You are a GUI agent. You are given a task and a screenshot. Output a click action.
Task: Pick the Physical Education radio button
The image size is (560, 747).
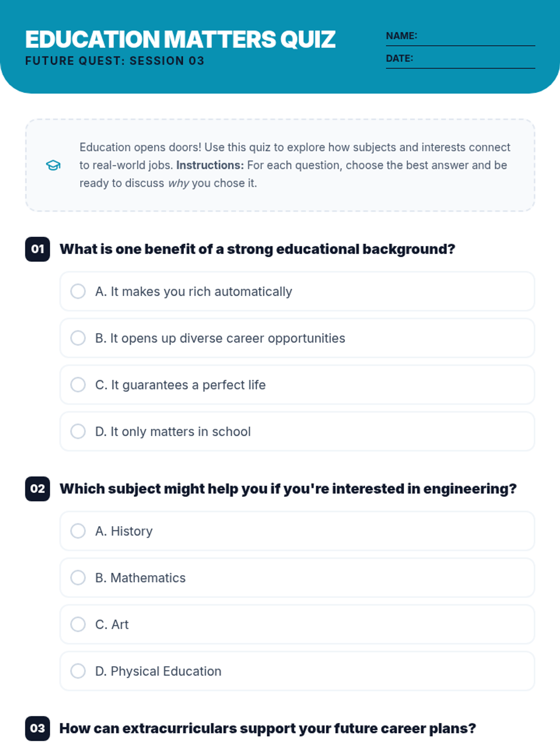[78, 671]
